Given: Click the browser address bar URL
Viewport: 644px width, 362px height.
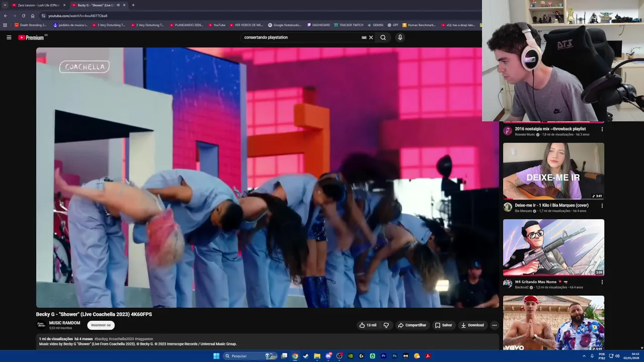Looking at the screenshot, I should click(x=78, y=16).
